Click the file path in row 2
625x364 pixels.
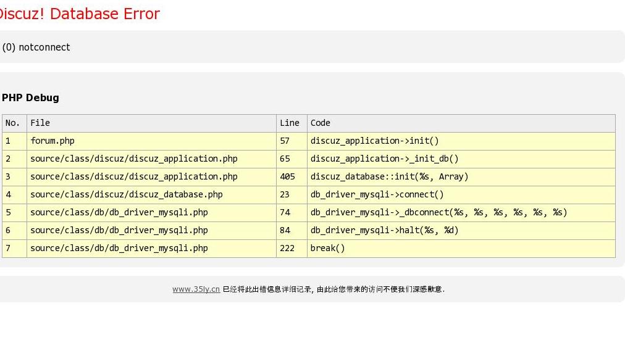click(x=151, y=159)
